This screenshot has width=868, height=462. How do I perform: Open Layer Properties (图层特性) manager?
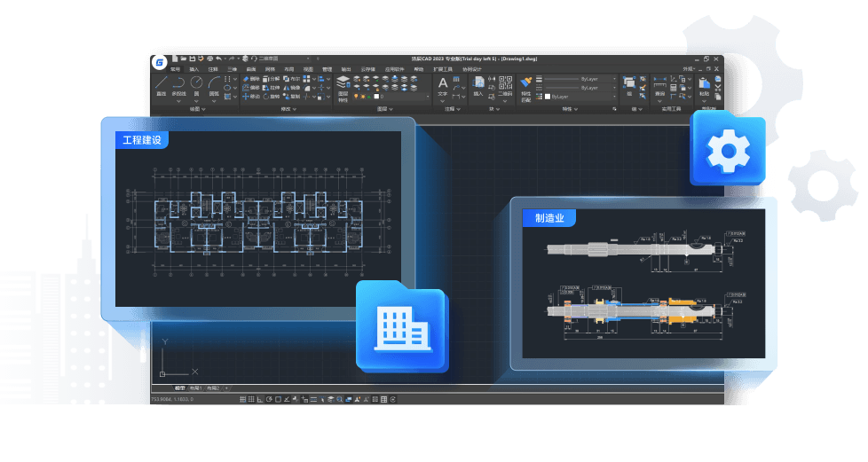coord(343,89)
